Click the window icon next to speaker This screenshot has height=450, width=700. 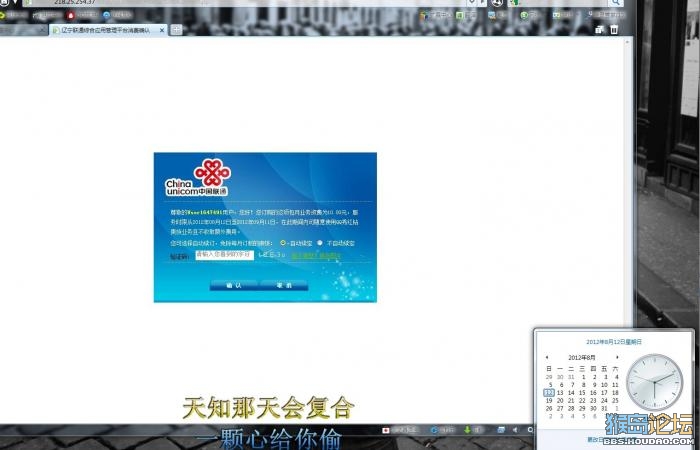click(x=501, y=429)
